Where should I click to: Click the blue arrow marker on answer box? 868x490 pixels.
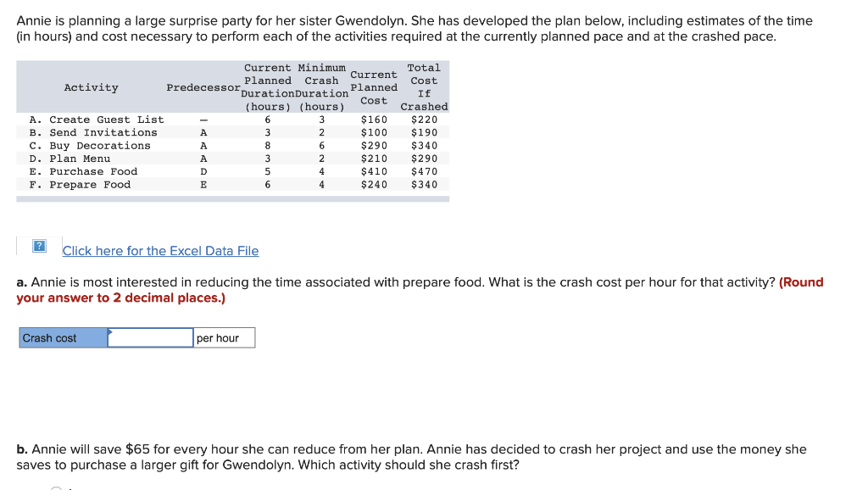click(x=110, y=333)
